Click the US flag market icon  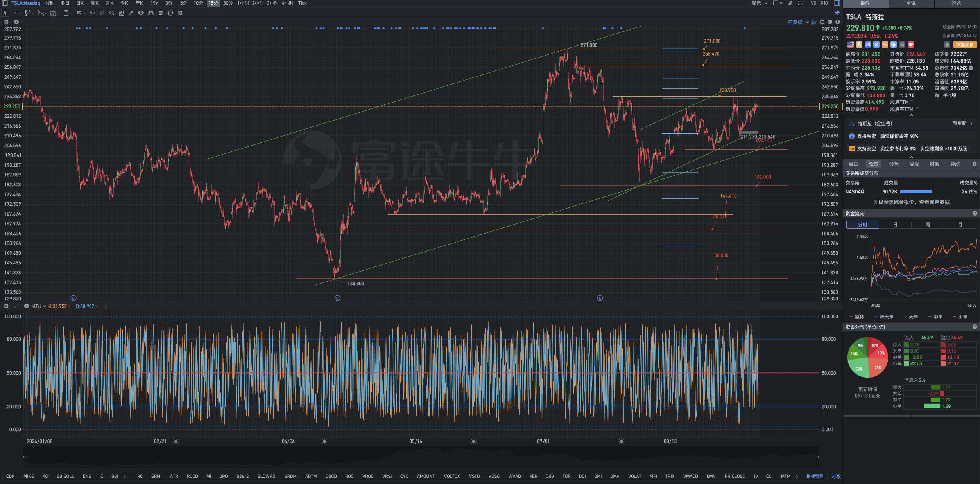click(x=851, y=45)
